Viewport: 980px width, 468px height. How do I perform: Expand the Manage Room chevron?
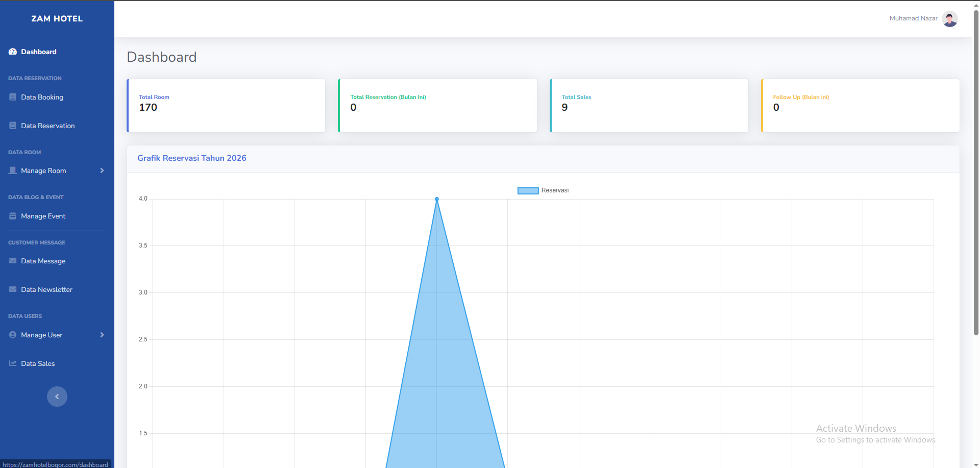pos(102,170)
